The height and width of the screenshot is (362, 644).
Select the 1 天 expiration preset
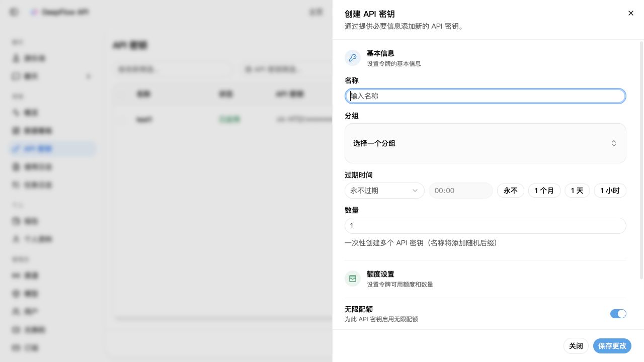(x=577, y=191)
